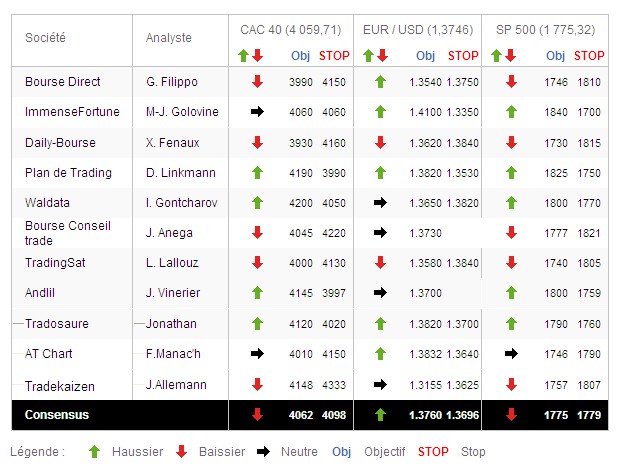Image resolution: width=621 pixels, height=468 pixels.
Task: Click analyst name J. Anega
Action: (x=169, y=233)
